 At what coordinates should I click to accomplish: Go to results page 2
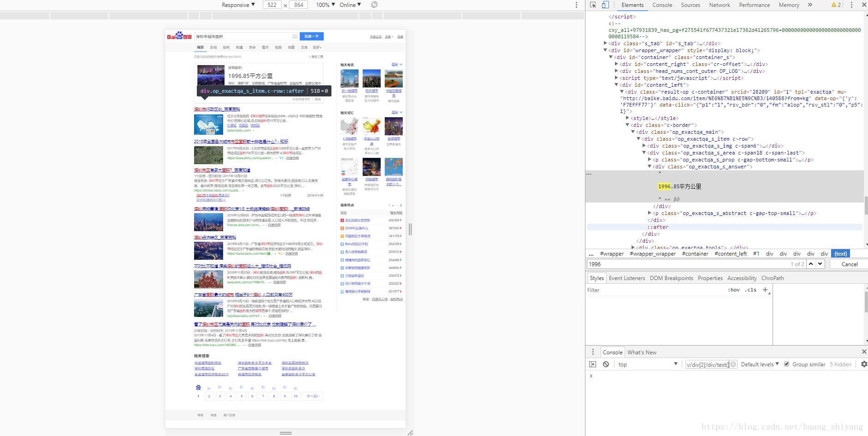point(209,396)
